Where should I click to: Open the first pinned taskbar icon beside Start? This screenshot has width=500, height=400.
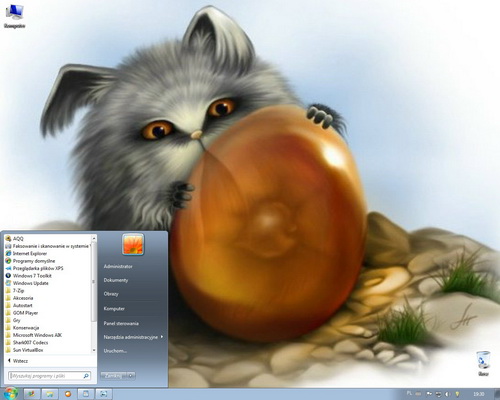point(32,394)
